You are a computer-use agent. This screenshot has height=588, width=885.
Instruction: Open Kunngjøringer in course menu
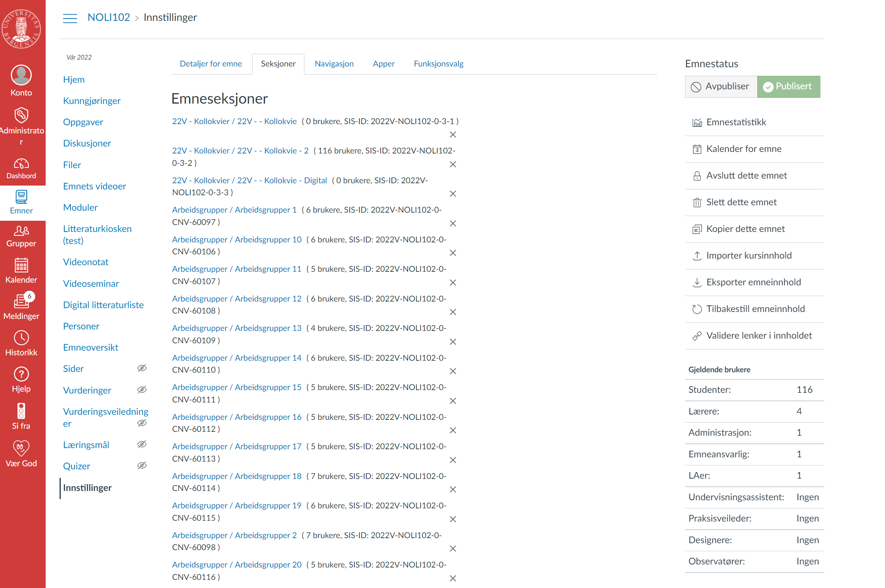point(92,101)
